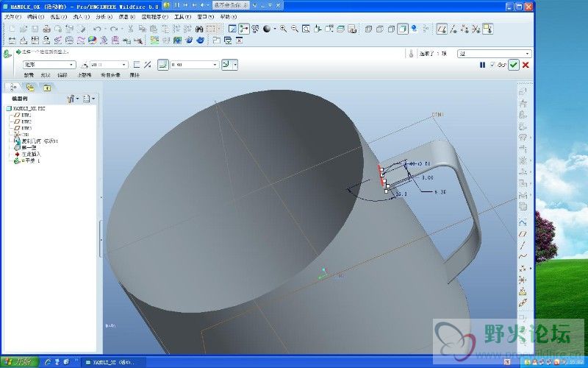Screen dimensions: 588x368
Task: Toggle datum points display
Action: (x=465, y=29)
